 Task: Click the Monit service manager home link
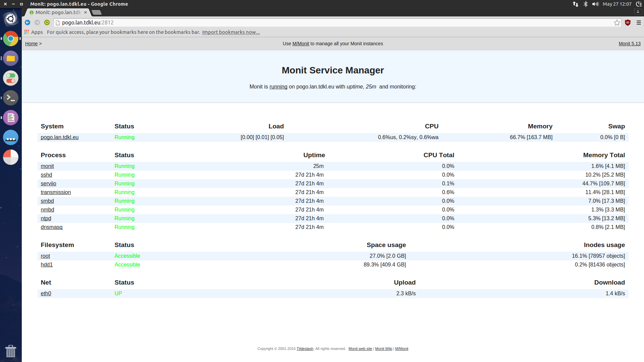click(31, 43)
